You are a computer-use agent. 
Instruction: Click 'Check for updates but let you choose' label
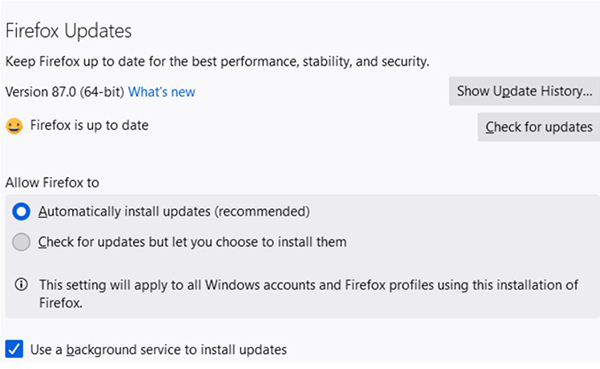pos(192,242)
